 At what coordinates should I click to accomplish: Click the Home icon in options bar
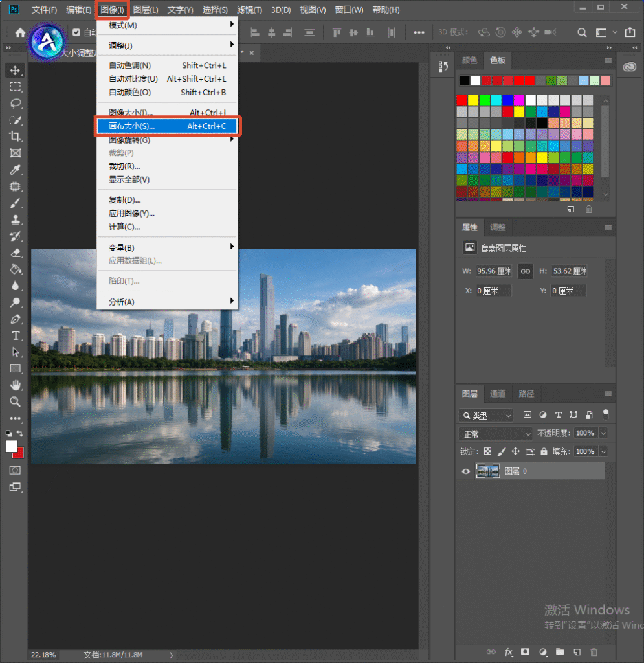coord(20,32)
